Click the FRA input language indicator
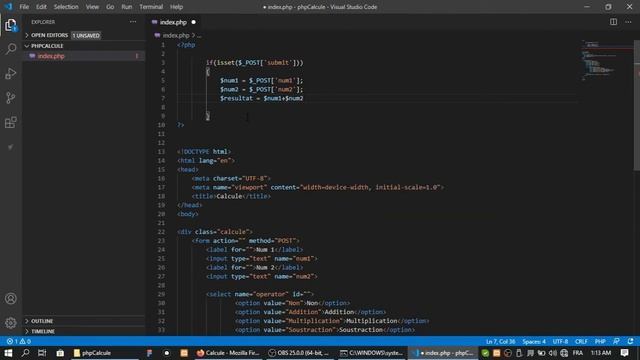This screenshot has width=640, height=360. (578, 353)
